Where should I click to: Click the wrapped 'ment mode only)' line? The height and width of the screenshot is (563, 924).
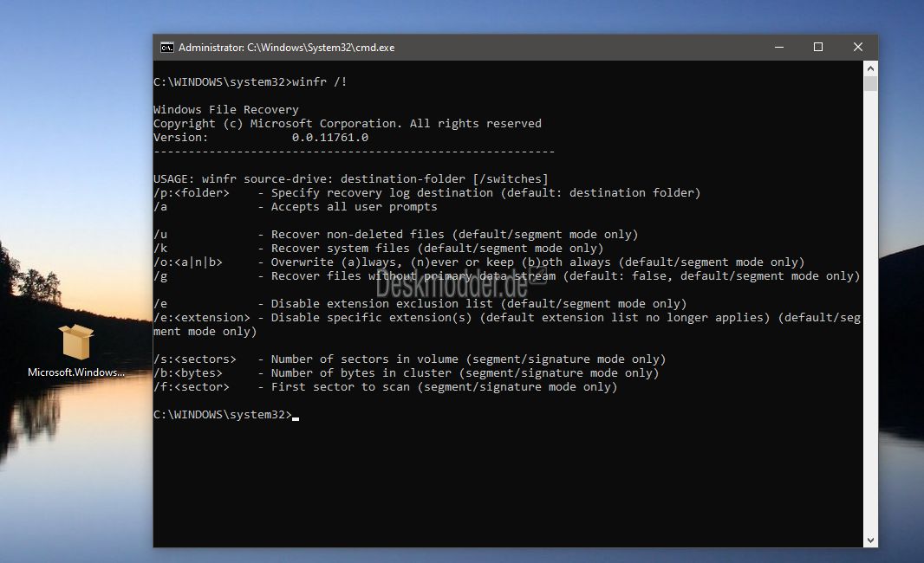tap(205, 332)
